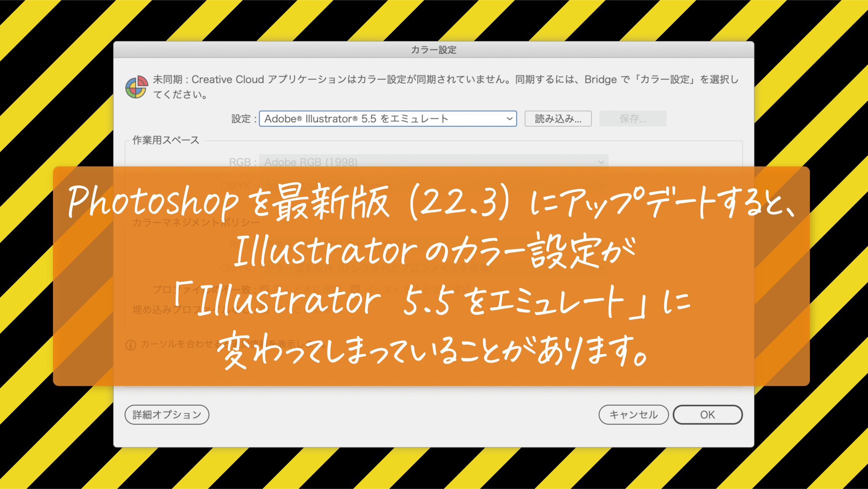Open the 詳細オプション (Advanced Options) button

[167, 415]
